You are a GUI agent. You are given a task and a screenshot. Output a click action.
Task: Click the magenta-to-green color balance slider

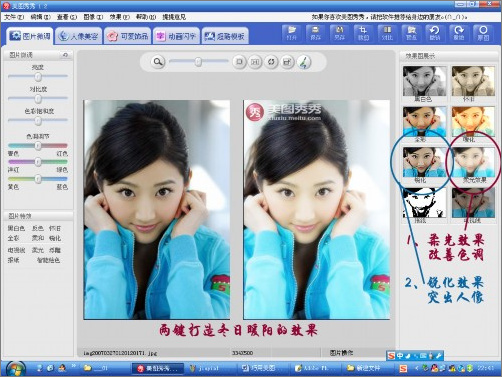click(x=38, y=162)
